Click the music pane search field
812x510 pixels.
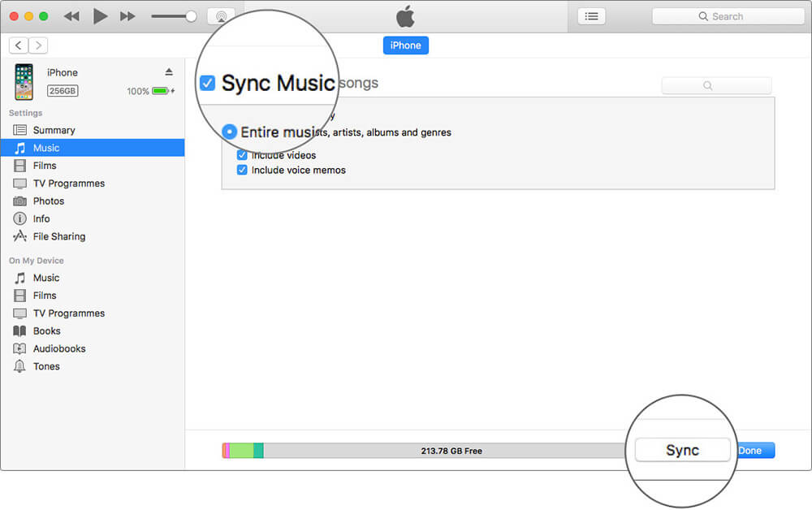pyautogui.click(x=717, y=85)
